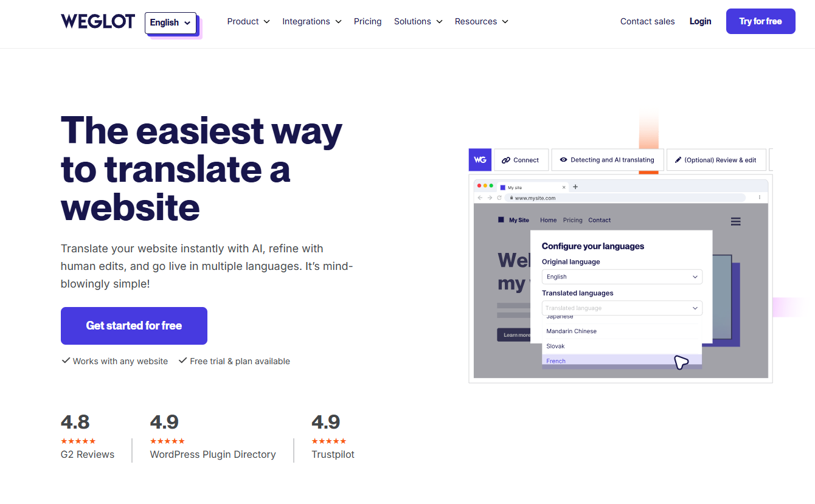Viewport: 815px width, 504px height.
Task: Click the mock browser three-dot menu
Action: pos(760,198)
